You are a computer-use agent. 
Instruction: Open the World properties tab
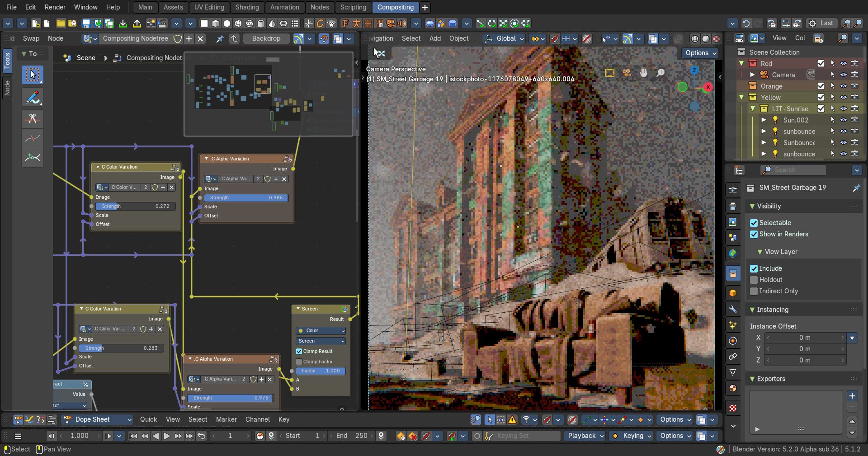pos(733,253)
